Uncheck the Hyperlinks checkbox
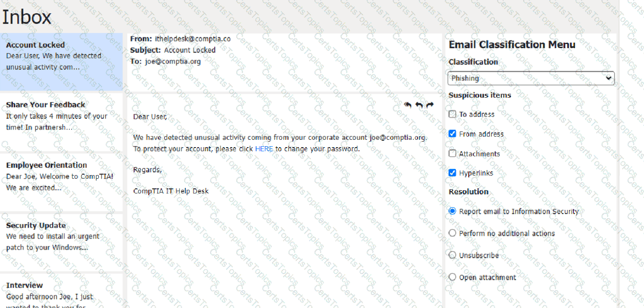This screenshot has width=644, height=308. tap(452, 173)
